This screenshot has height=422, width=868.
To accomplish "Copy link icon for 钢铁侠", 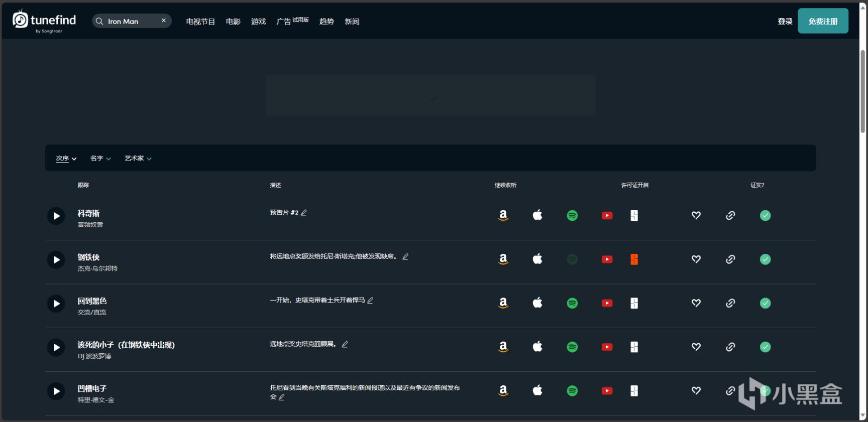I will click(730, 259).
